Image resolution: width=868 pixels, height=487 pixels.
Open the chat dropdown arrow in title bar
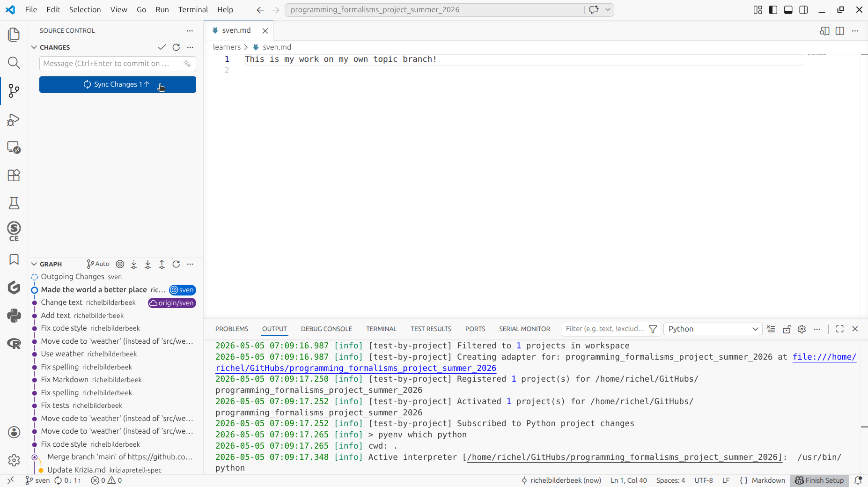(x=608, y=10)
